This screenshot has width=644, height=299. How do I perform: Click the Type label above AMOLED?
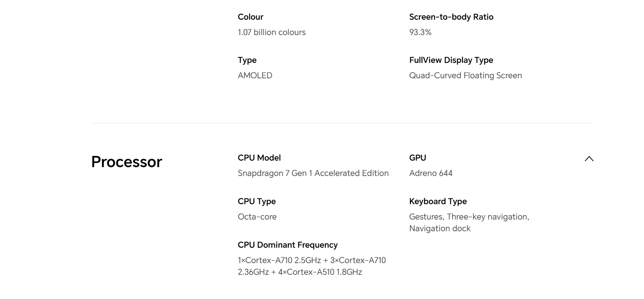click(x=247, y=60)
